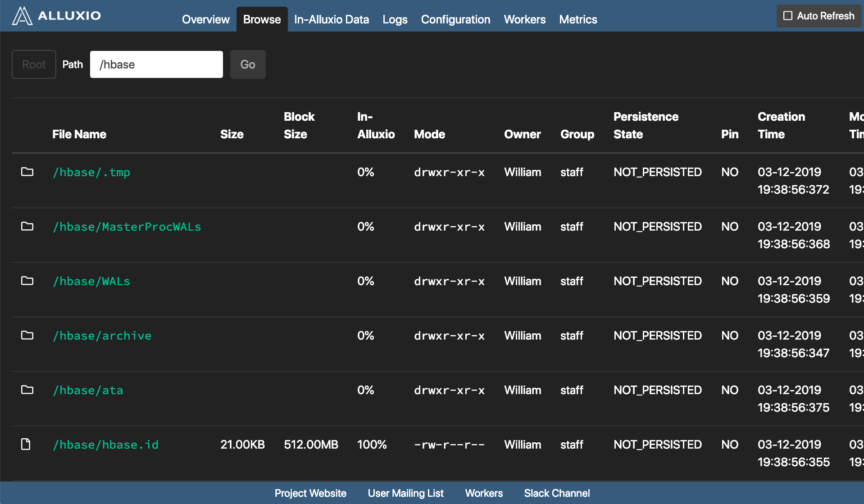The height and width of the screenshot is (504, 864).
Task: Click the In-Alluxio column header
Action: pos(376,125)
